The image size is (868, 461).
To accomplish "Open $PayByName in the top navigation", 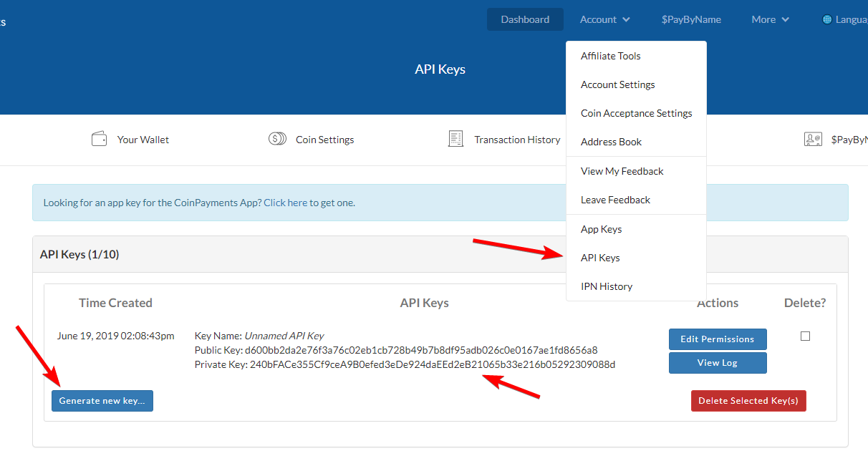I will pyautogui.click(x=691, y=19).
